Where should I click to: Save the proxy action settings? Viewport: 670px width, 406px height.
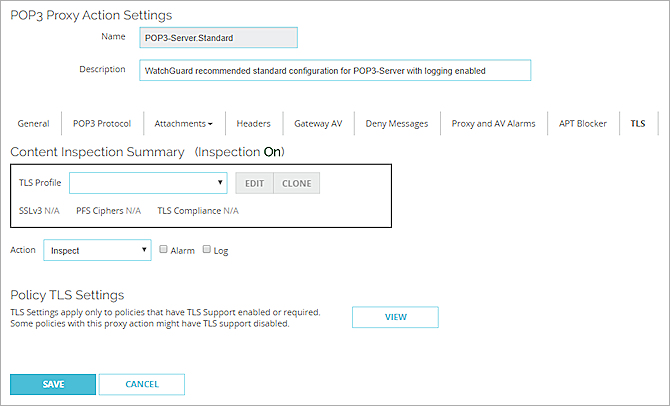(53, 384)
